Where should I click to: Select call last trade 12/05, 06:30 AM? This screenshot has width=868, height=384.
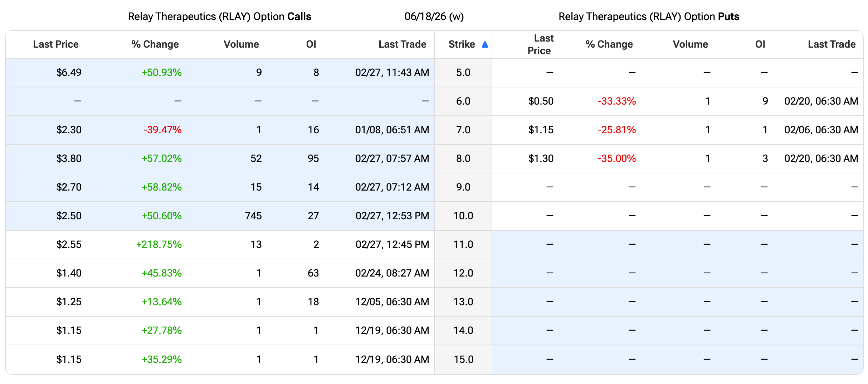(392, 302)
